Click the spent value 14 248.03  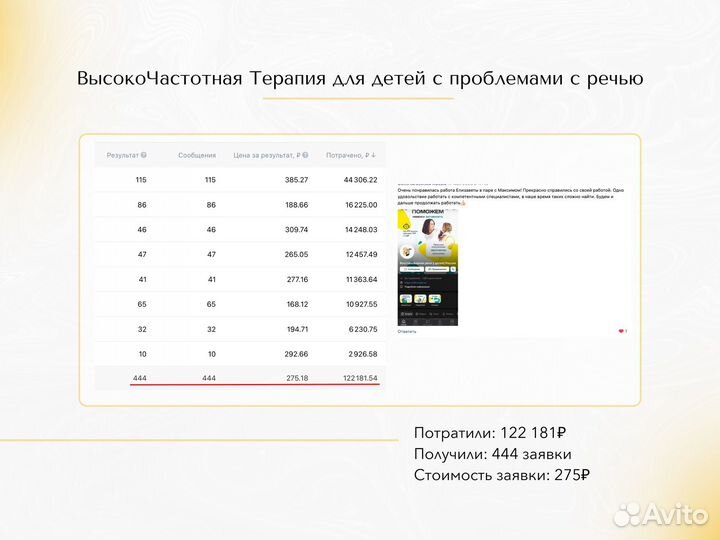click(x=361, y=230)
